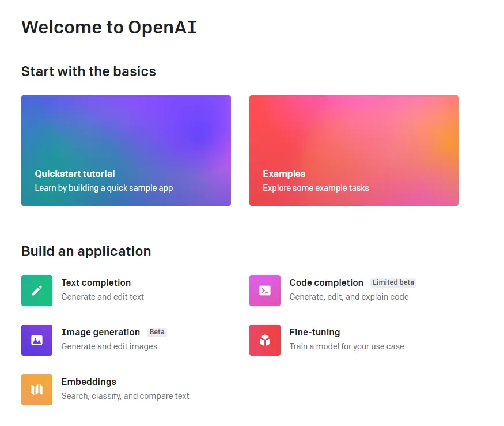Click the 'Welcome to OpenAI' heading

pyautogui.click(x=109, y=27)
